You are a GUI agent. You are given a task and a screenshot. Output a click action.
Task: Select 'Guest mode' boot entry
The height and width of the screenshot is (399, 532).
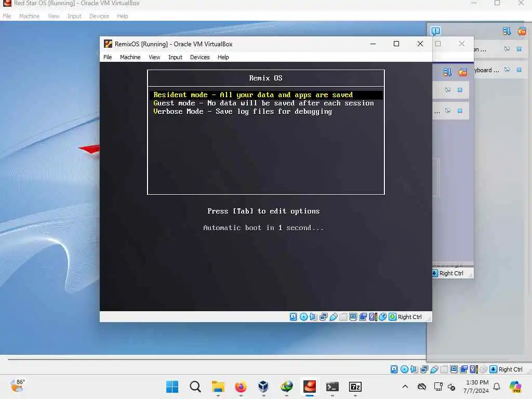tap(266, 103)
